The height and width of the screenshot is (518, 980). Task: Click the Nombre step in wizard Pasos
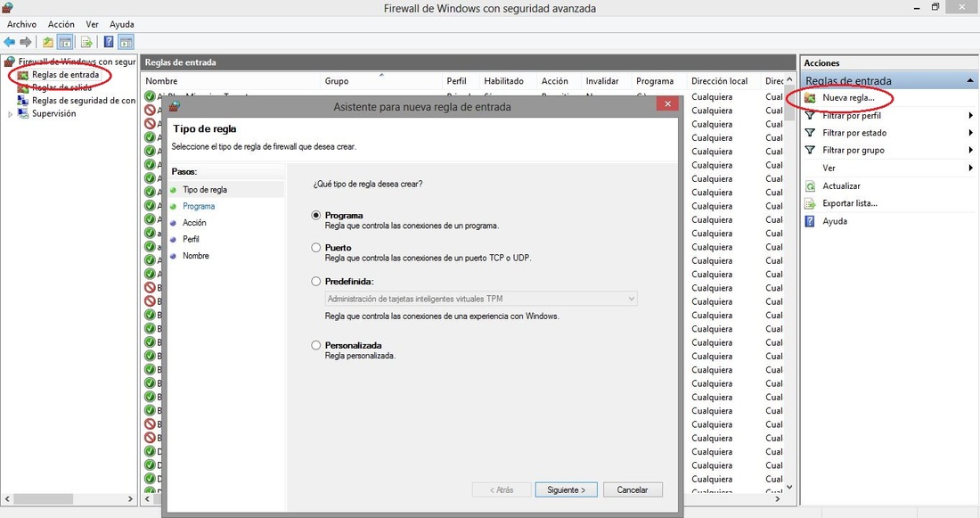click(x=196, y=256)
